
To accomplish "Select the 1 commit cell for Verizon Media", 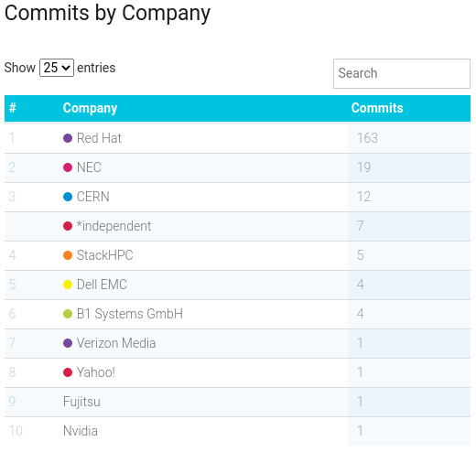I will tap(409, 343).
